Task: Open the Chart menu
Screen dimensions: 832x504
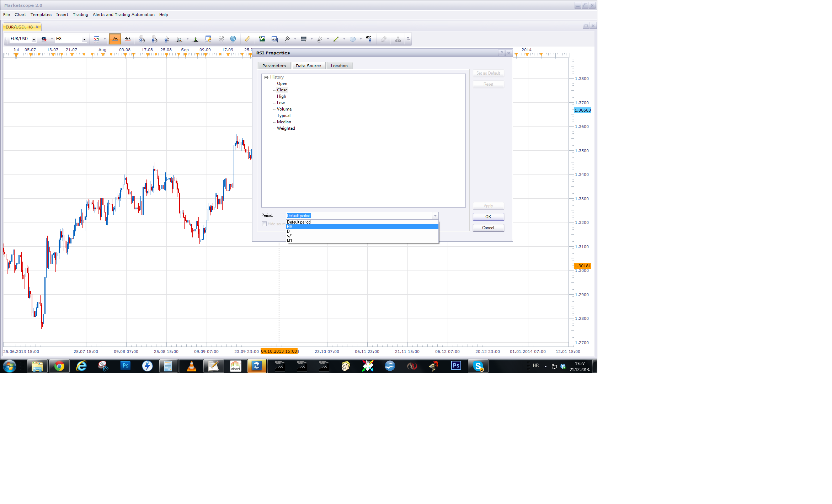Action: point(20,15)
